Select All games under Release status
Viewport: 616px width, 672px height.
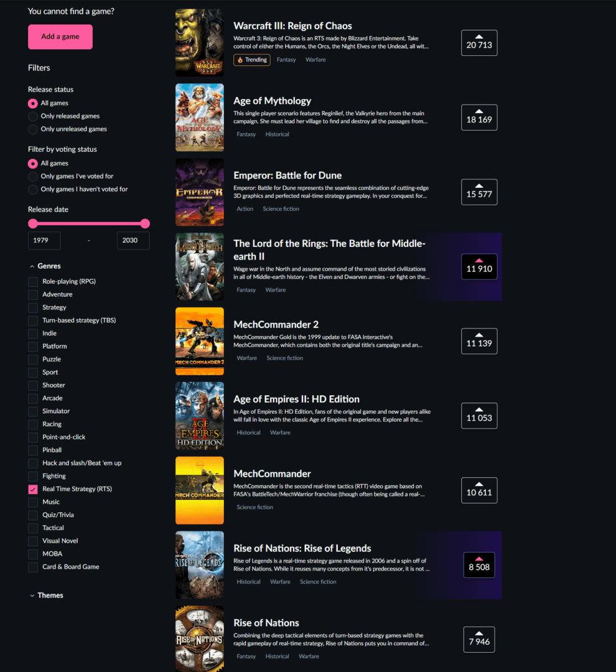point(32,103)
